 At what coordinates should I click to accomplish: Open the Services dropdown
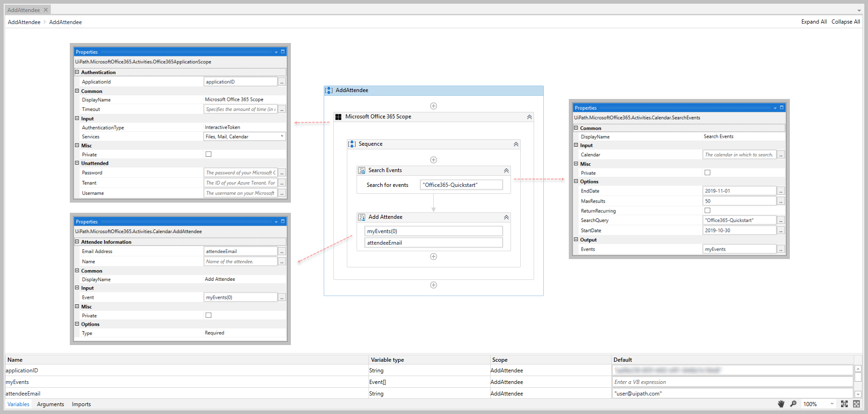coord(282,136)
